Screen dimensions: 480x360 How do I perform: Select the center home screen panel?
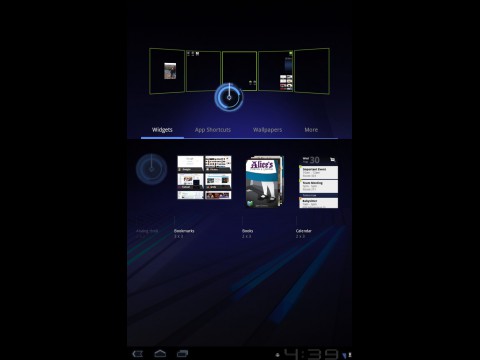(240, 71)
